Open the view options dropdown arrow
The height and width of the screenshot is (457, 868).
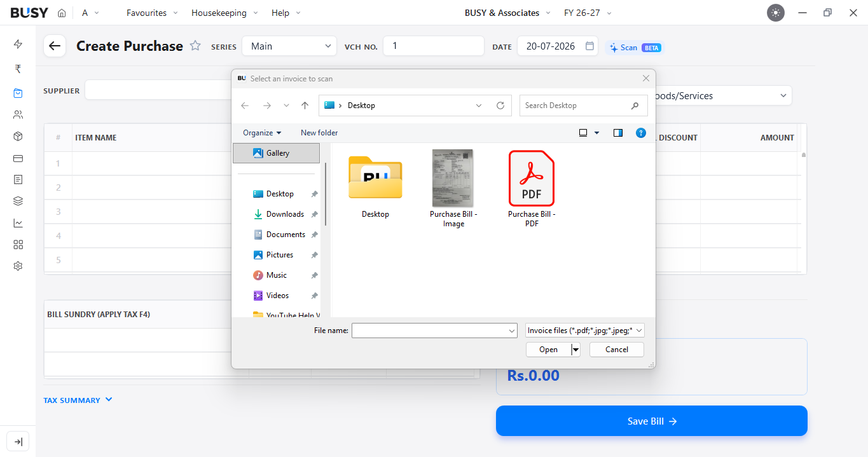(596, 133)
